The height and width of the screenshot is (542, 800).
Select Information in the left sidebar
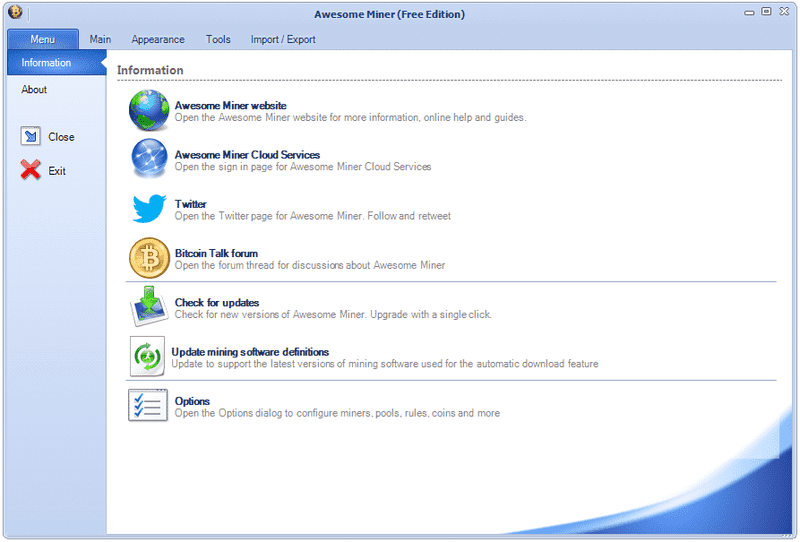[x=47, y=63]
